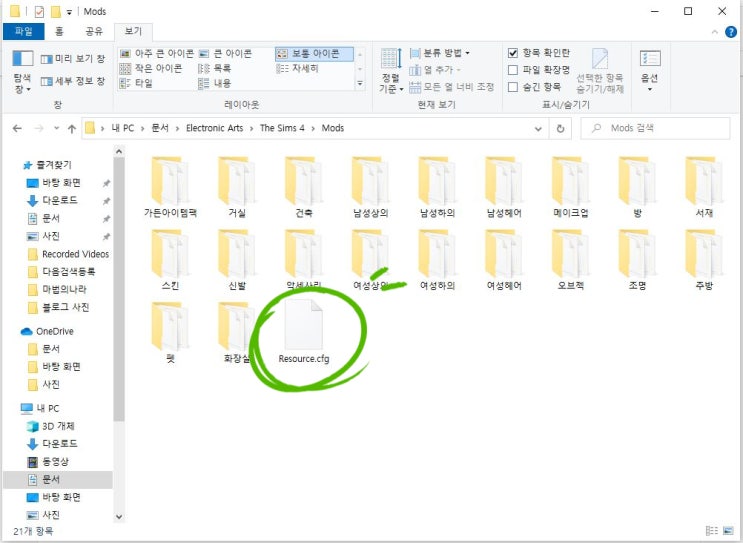Toggle the 항목 확인란 checkbox

(513, 53)
